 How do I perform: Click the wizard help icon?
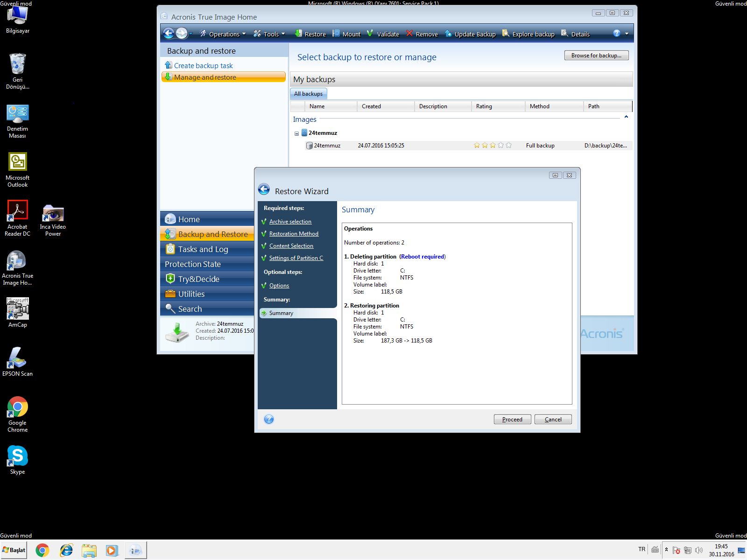coord(269,419)
